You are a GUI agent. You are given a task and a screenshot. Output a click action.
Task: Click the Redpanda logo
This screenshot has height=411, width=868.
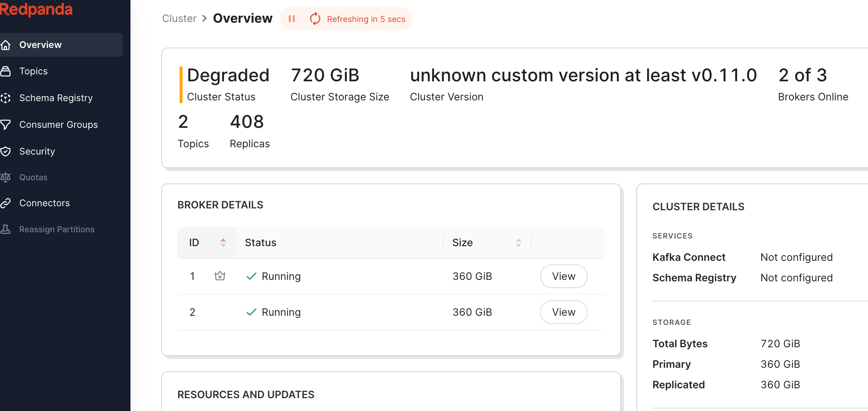click(x=37, y=10)
